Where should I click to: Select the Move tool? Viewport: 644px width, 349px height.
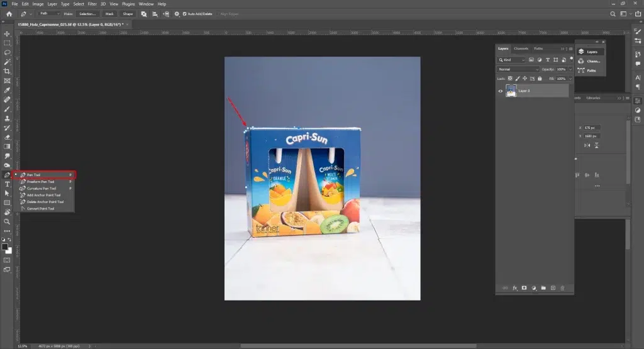point(7,34)
